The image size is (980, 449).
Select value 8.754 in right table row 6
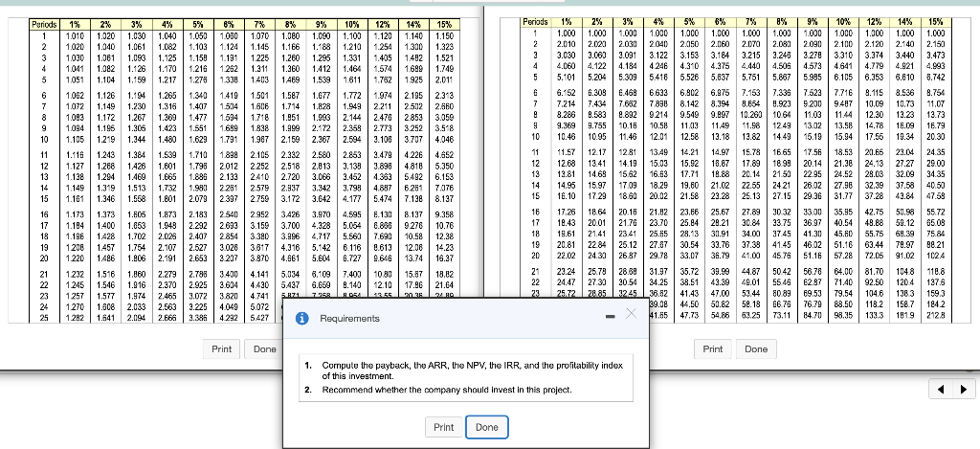pos(936,93)
